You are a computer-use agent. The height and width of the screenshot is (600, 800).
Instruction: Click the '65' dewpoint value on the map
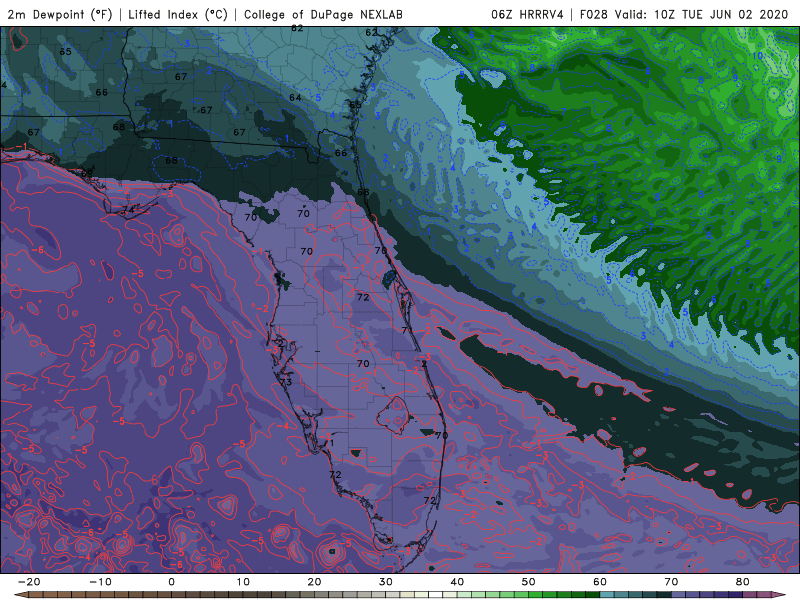65,52
